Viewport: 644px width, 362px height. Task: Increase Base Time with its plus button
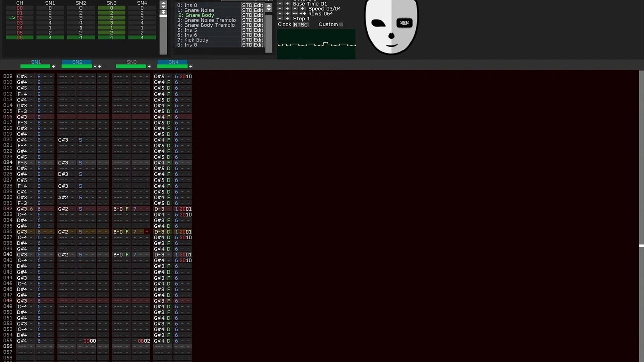(287, 4)
